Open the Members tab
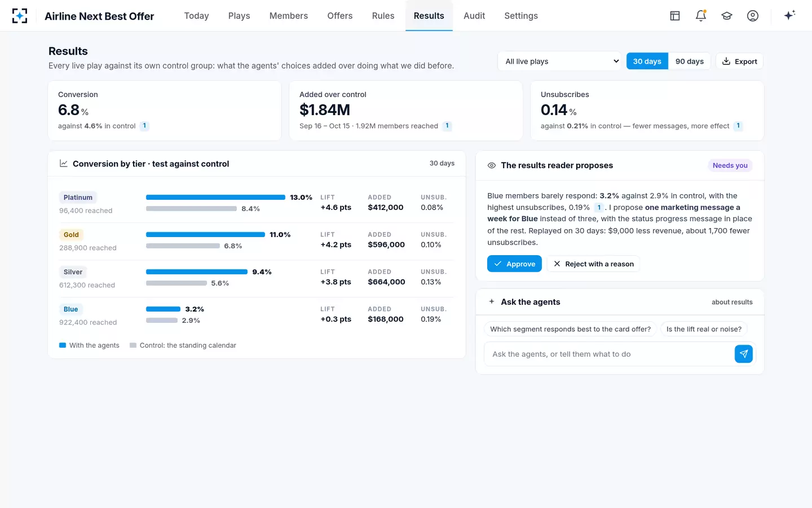This screenshot has height=508, width=812. pos(289,16)
